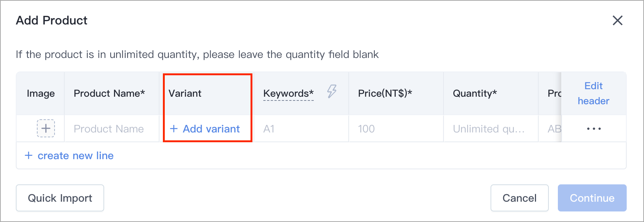Click the plus icon beside Add variant
This screenshot has width=644, height=222.
pyautogui.click(x=174, y=129)
